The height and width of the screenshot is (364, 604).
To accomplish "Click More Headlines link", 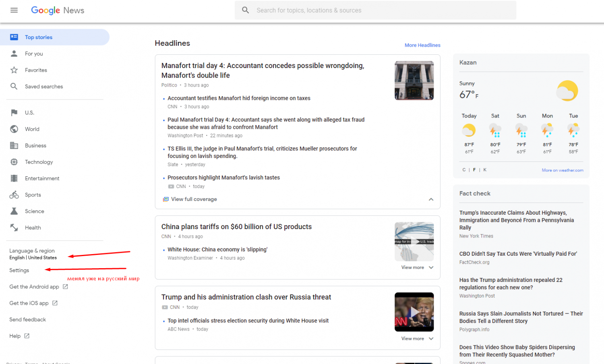I will click(422, 45).
